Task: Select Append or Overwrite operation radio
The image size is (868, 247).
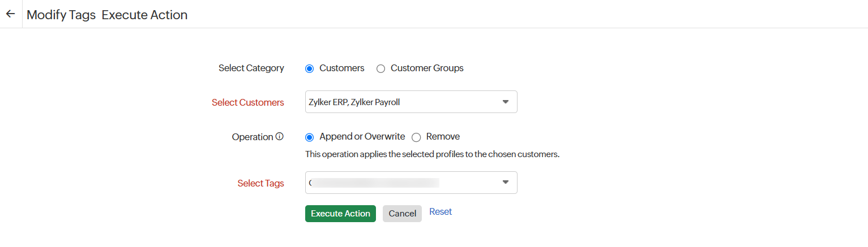Action: 309,137
